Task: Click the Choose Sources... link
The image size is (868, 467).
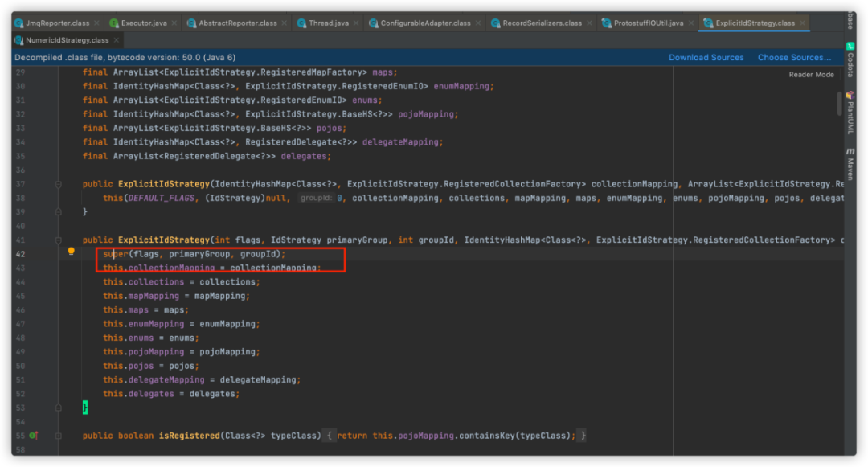Action: click(794, 58)
